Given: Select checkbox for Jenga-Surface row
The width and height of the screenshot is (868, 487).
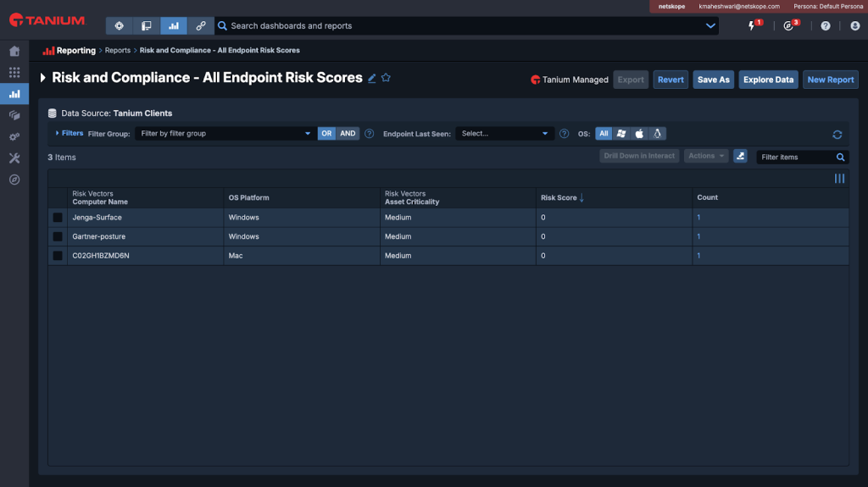Looking at the screenshot, I should point(58,218).
